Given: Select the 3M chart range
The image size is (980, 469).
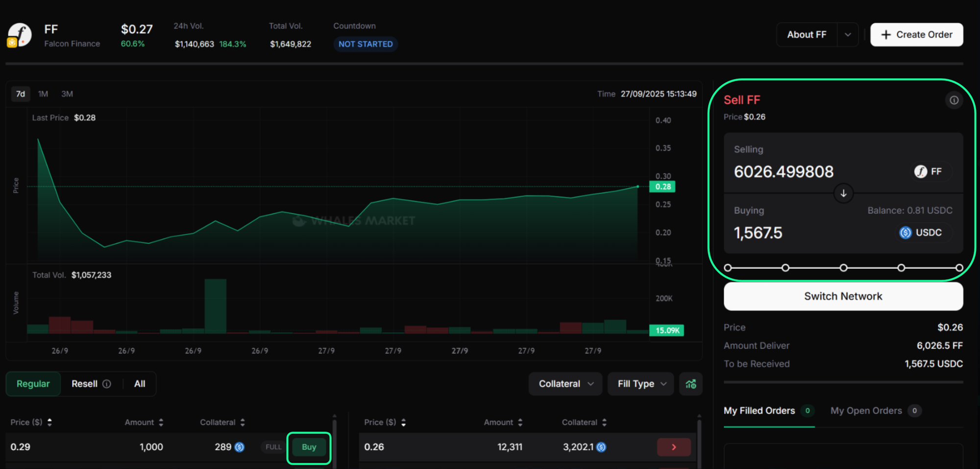Looking at the screenshot, I should 67,94.
